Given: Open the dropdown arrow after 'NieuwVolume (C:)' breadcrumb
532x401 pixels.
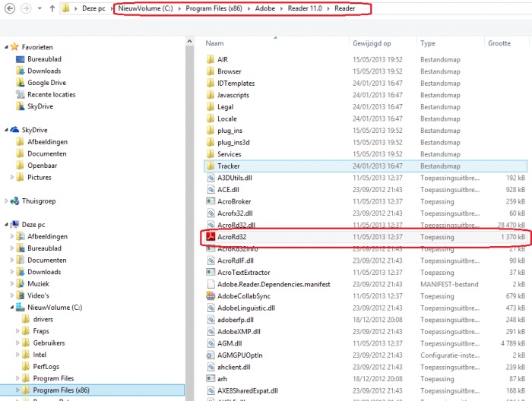Looking at the screenshot, I should (x=180, y=9).
